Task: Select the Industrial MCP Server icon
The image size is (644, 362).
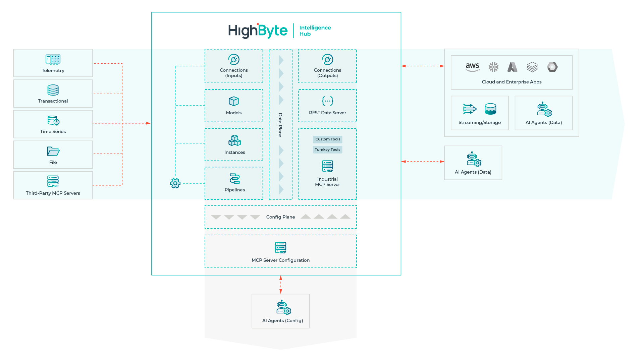Action: (x=327, y=167)
